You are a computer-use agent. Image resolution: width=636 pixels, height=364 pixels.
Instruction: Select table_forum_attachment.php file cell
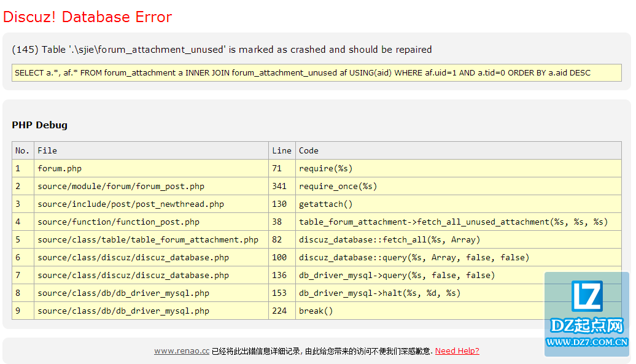click(x=151, y=239)
